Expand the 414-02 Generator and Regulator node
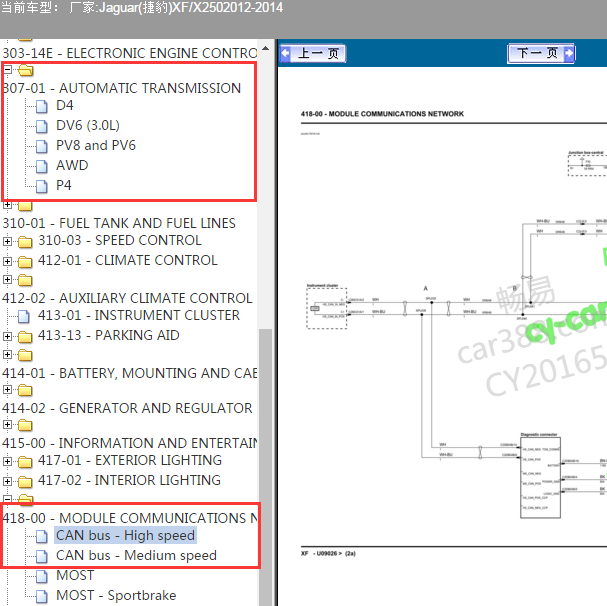 (x=7, y=390)
